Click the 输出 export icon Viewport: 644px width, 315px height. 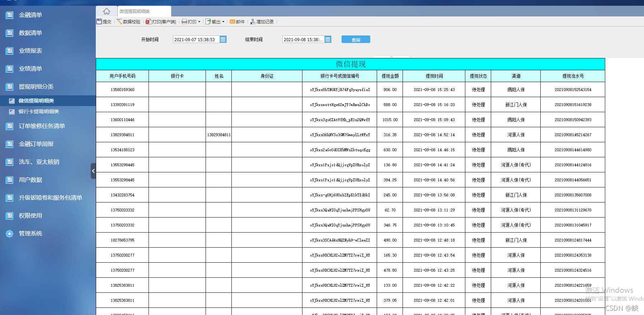pyautogui.click(x=208, y=22)
